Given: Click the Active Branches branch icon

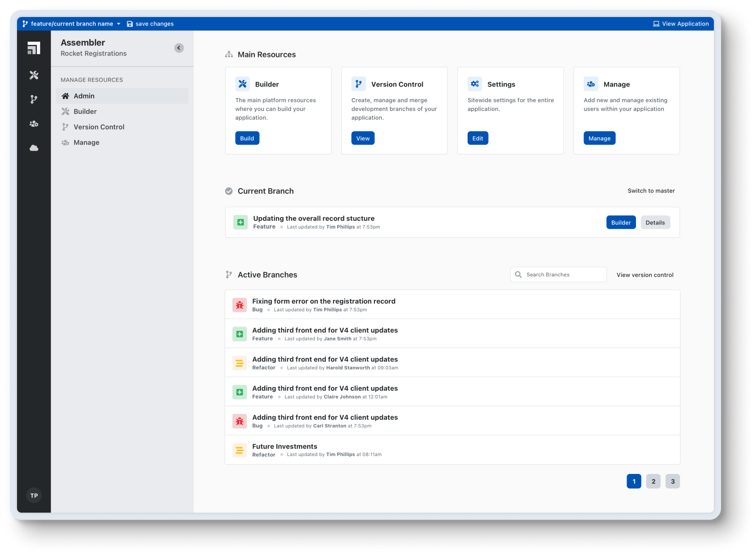Looking at the screenshot, I should tap(229, 275).
